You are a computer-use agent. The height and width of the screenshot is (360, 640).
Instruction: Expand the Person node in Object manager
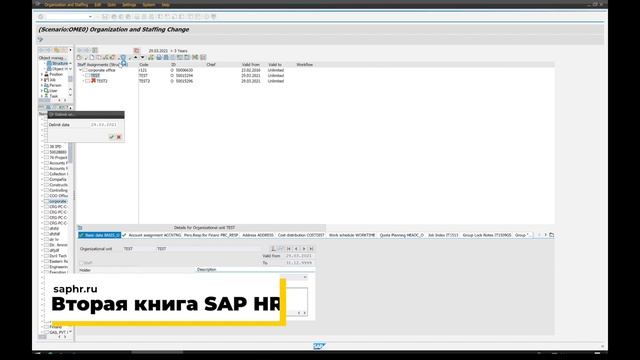click(42, 85)
